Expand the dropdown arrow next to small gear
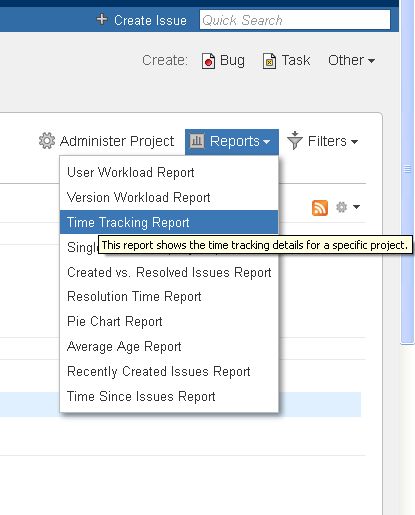The image size is (415, 515). point(356,207)
